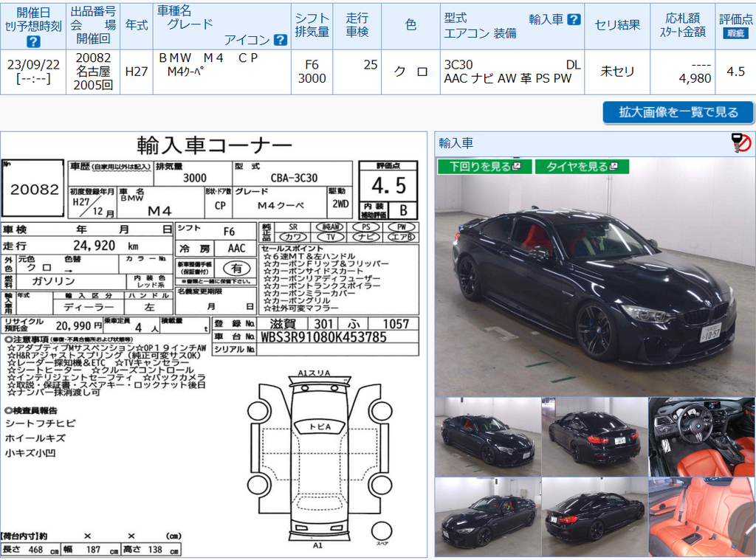This screenshot has height=560, width=756.
Task: Click lot number 20082 in table
Action: [x=93, y=58]
